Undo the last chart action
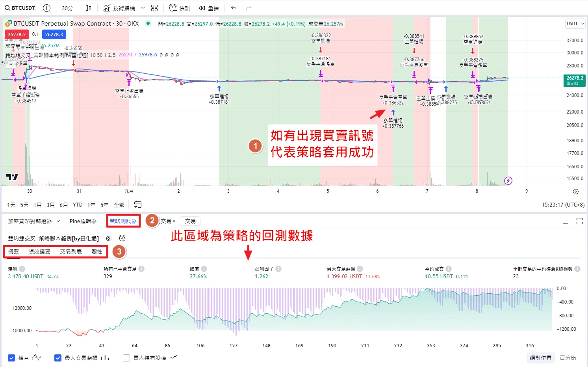This screenshot has width=588, height=367. tap(234, 8)
